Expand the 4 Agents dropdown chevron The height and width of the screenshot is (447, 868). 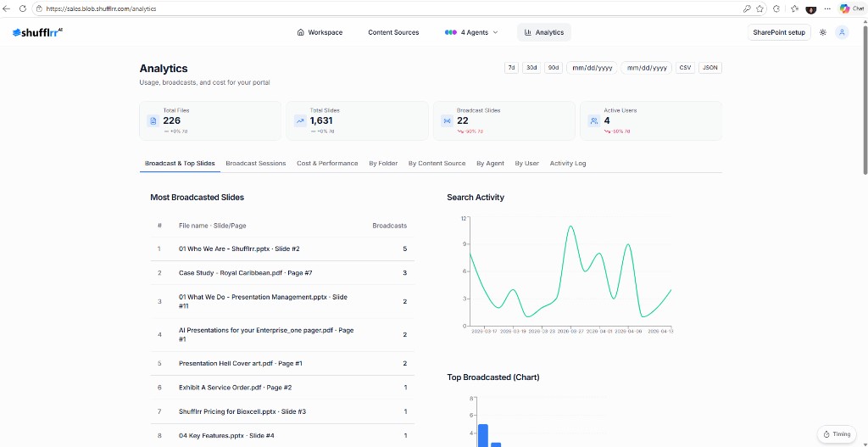point(495,32)
